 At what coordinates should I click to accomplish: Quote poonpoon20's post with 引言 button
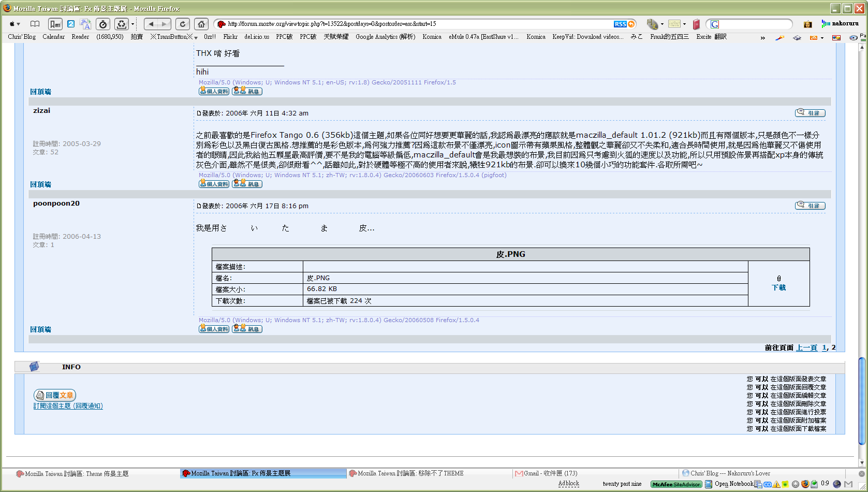tap(810, 206)
